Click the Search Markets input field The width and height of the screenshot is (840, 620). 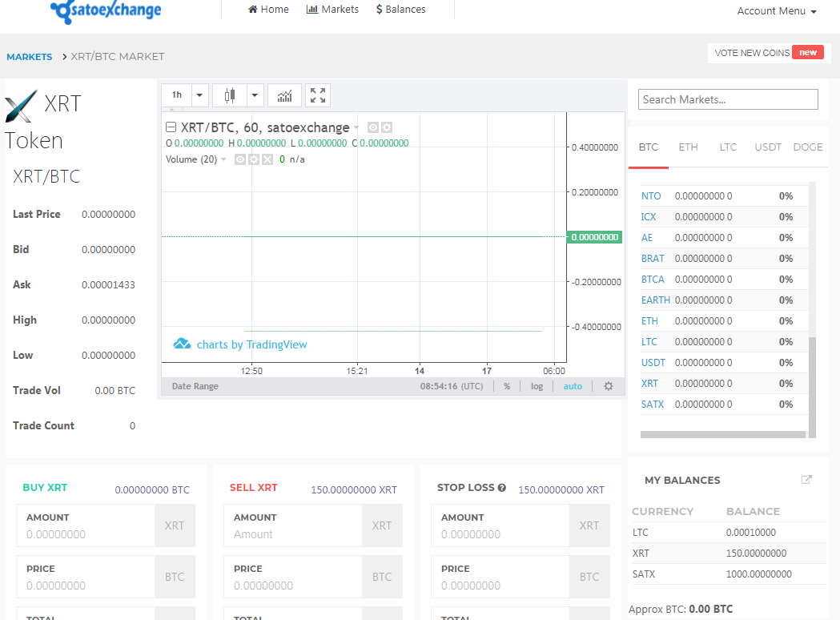728,99
